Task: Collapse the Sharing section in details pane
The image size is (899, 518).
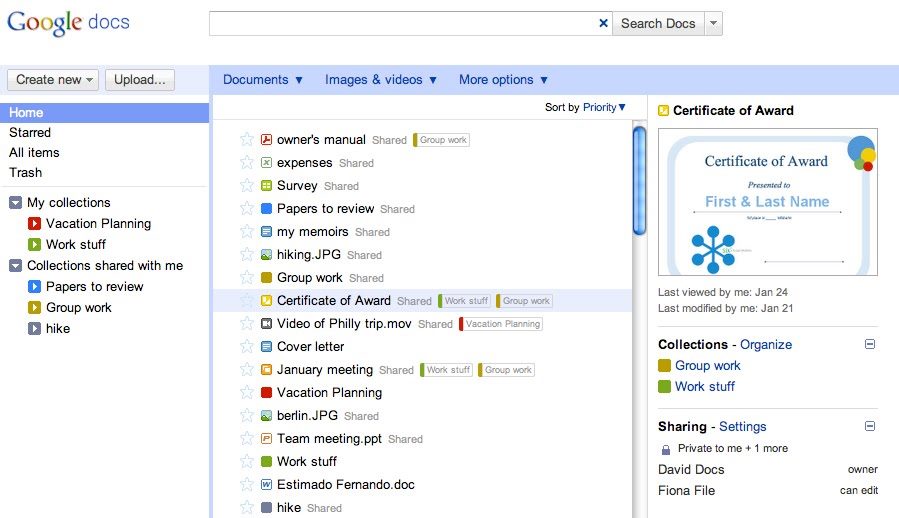Action: 870,426
